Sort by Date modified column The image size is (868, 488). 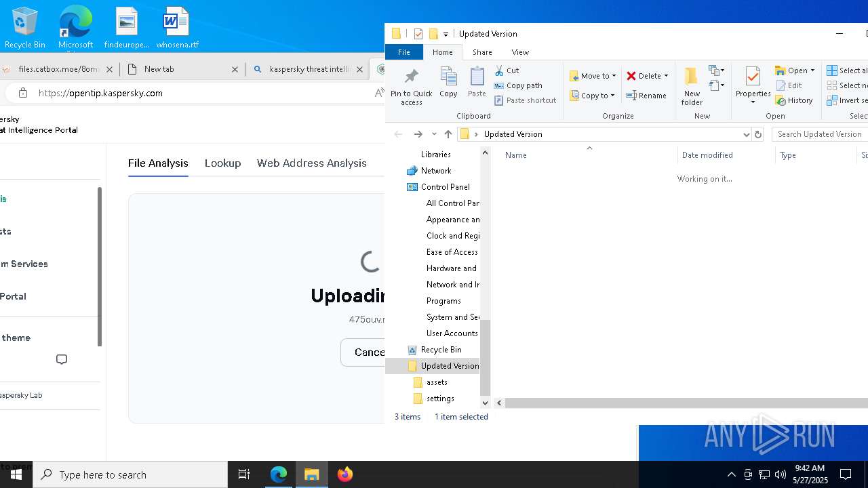pyautogui.click(x=707, y=155)
